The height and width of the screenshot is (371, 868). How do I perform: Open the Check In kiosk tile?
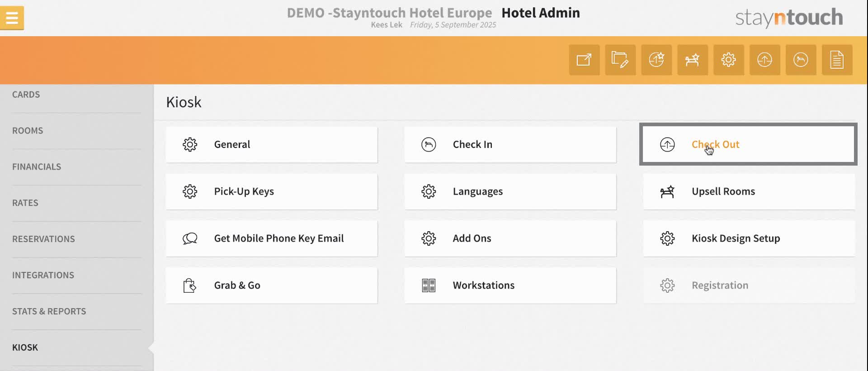click(510, 144)
